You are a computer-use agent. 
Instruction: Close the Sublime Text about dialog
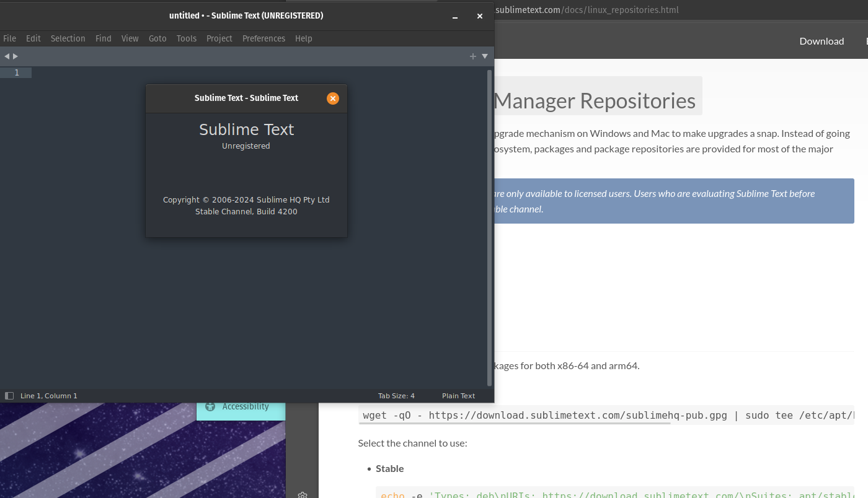click(x=333, y=98)
